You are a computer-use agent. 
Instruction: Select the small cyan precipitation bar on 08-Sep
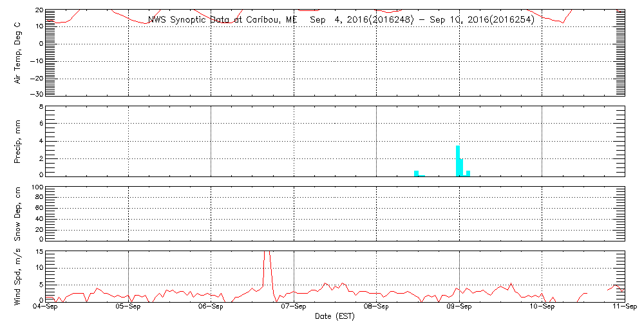(x=417, y=173)
